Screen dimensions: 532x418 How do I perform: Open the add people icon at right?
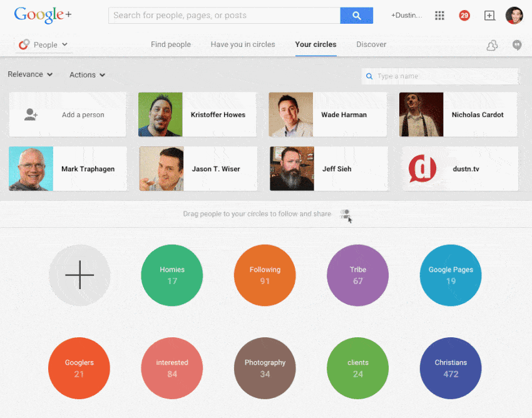492,45
